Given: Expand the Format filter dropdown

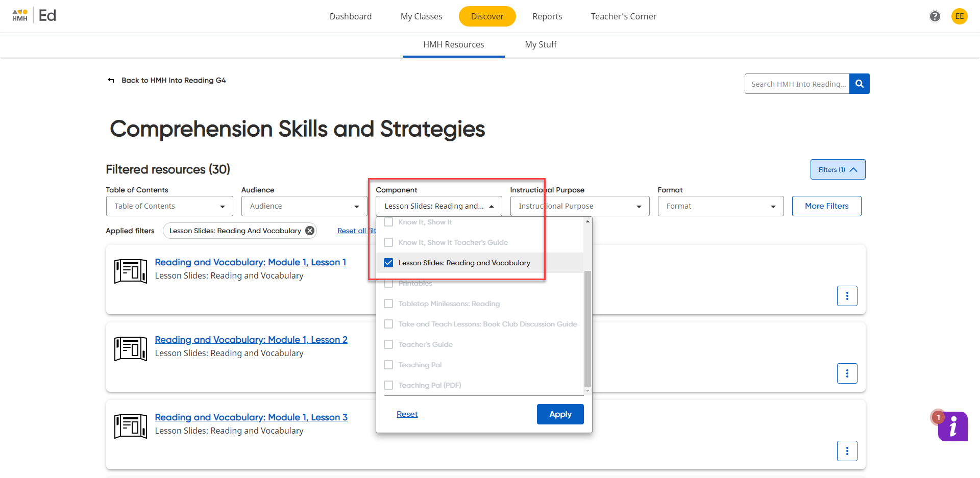Looking at the screenshot, I should [x=720, y=206].
